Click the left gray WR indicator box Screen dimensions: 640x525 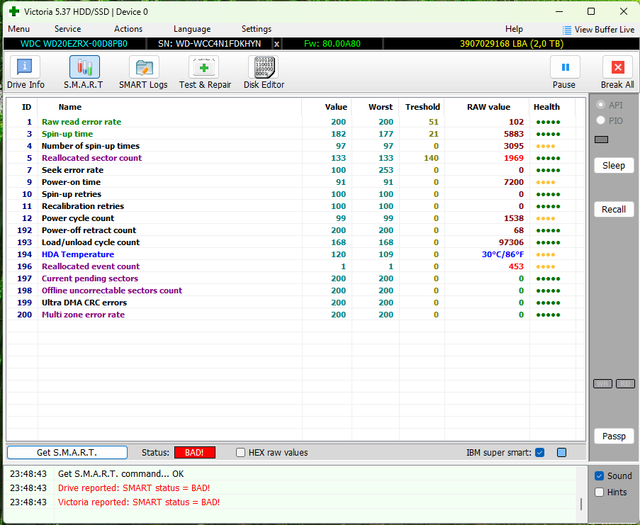pyautogui.click(x=602, y=383)
